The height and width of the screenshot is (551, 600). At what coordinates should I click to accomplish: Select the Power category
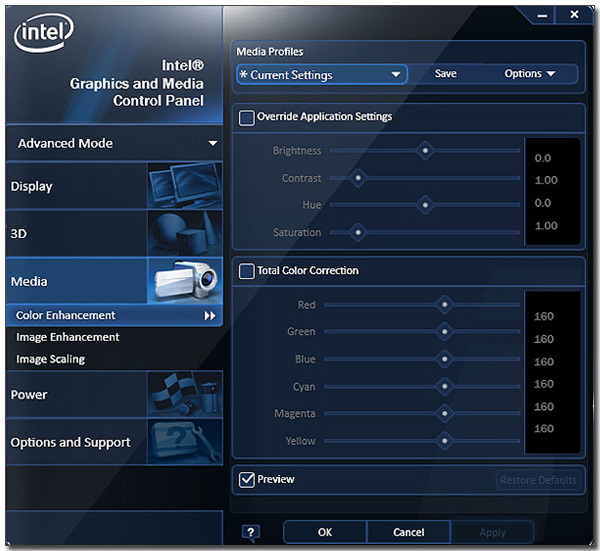[114, 394]
